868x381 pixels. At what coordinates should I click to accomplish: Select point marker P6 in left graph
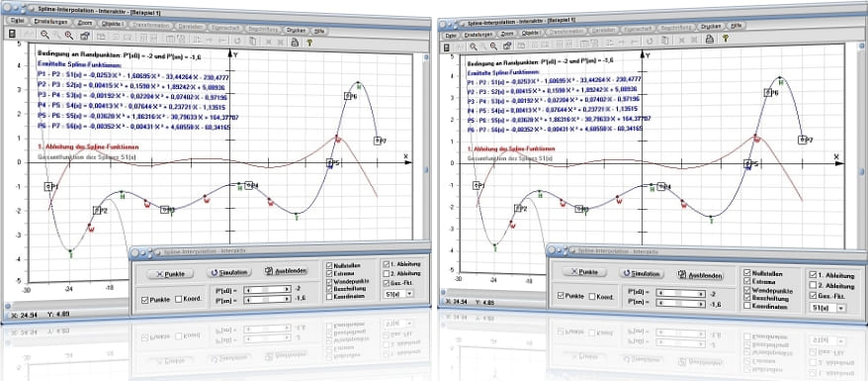pyautogui.click(x=348, y=96)
